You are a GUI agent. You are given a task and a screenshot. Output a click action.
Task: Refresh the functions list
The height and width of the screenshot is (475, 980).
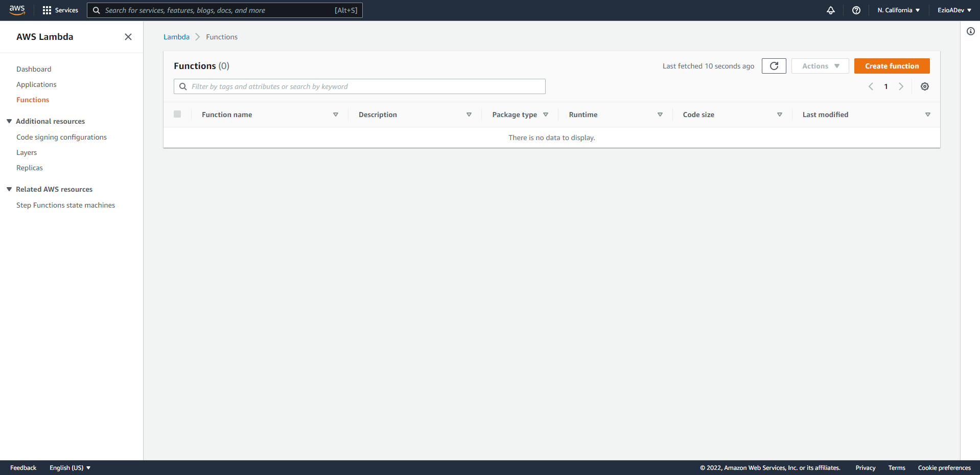774,66
